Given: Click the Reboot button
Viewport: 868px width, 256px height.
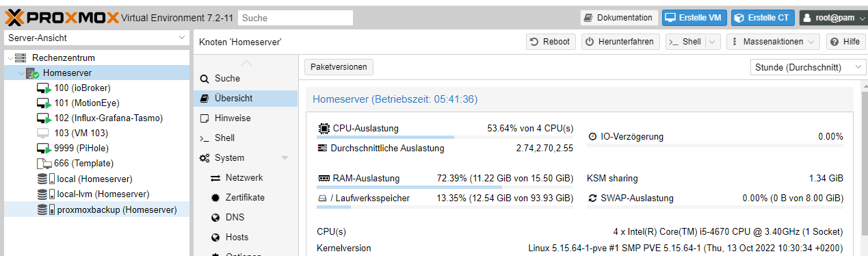Looking at the screenshot, I should pos(551,42).
